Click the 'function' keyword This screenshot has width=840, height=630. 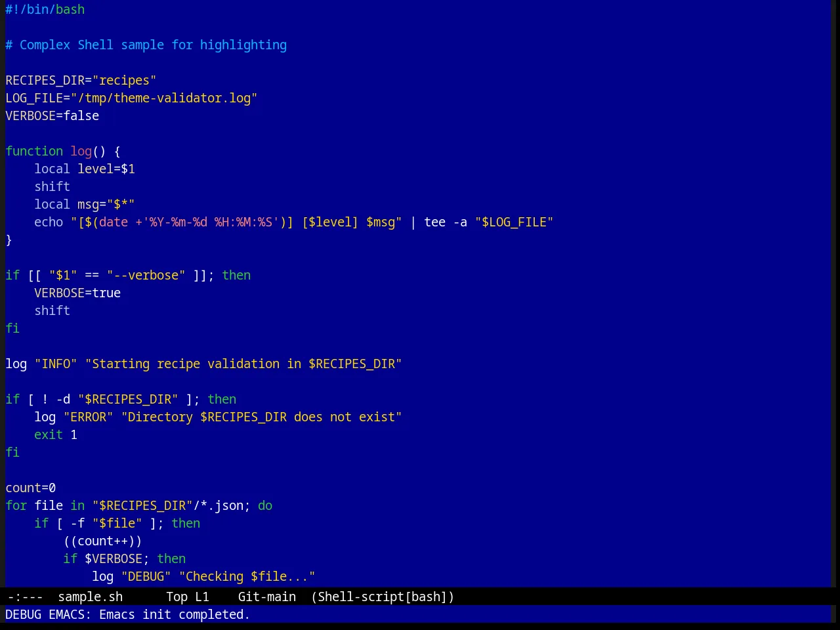[x=34, y=151]
